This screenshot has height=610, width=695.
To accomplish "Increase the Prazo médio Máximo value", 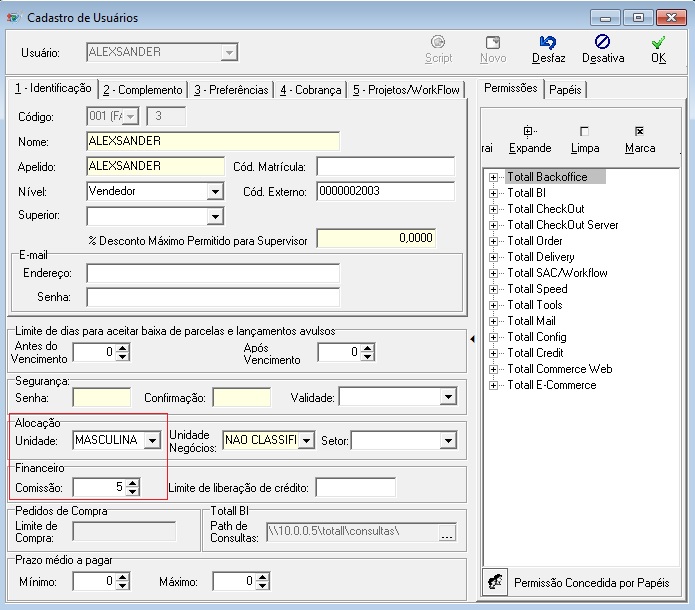I will pos(263,577).
